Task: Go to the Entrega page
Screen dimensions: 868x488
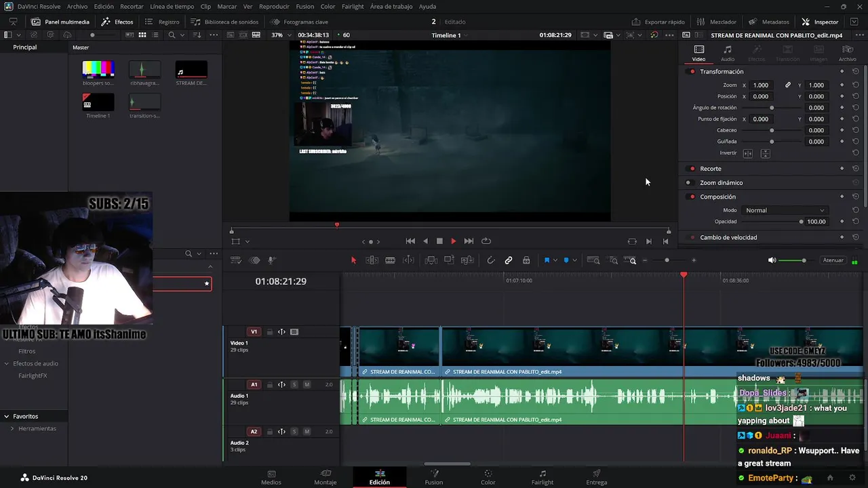Action: coord(597,477)
